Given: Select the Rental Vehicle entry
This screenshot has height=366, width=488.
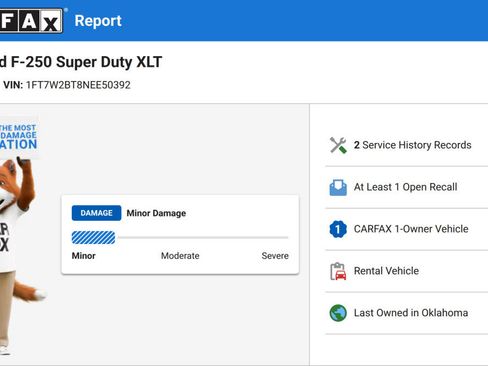Looking at the screenshot, I should coord(407,271).
